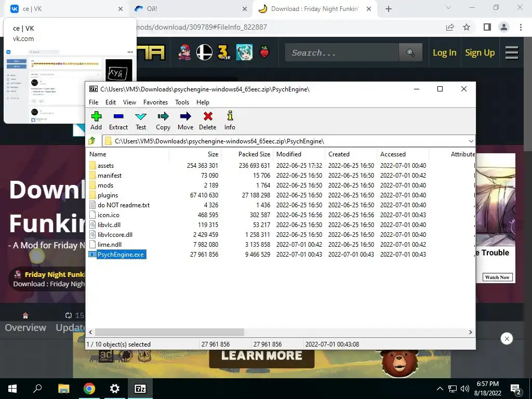Select the mods folder icon
Image resolution: width=532 pixels, height=399 pixels.
92,185
